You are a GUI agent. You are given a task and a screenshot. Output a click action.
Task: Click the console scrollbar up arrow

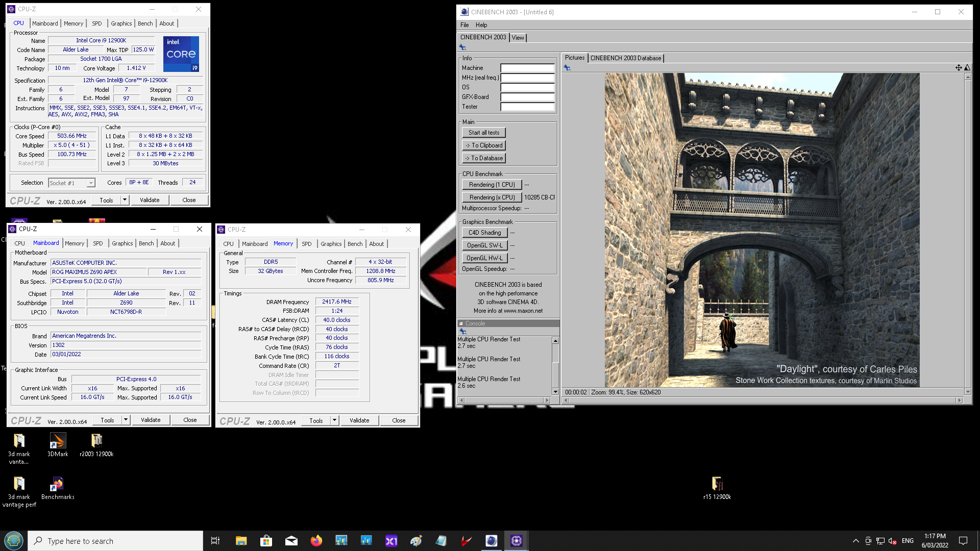[x=555, y=341]
